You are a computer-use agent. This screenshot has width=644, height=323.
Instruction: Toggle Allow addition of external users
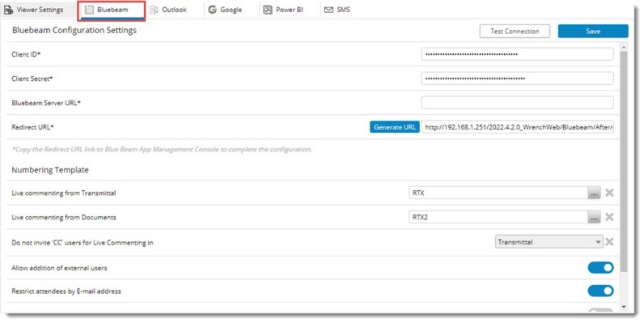point(600,267)
